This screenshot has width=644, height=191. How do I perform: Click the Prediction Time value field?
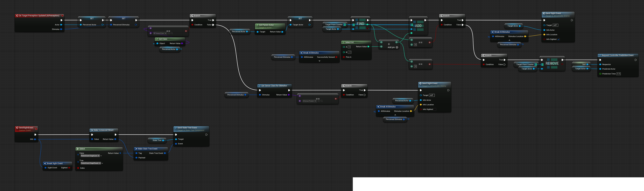(x=619, y=74)
